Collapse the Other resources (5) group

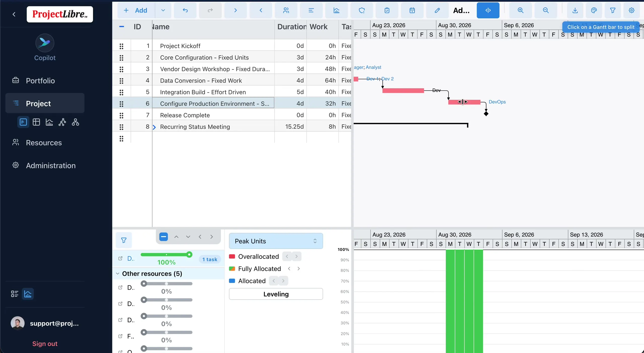117,274
